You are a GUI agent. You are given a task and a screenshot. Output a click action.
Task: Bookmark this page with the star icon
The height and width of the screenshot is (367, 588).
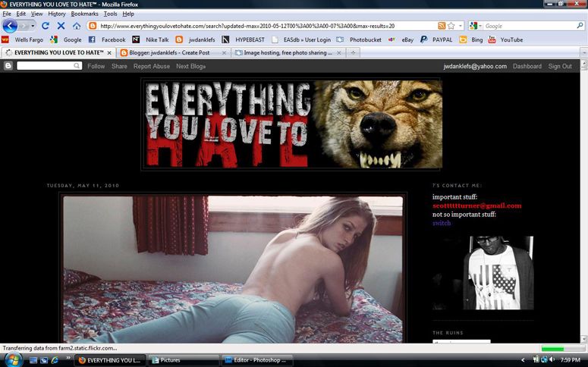point(451,26)
